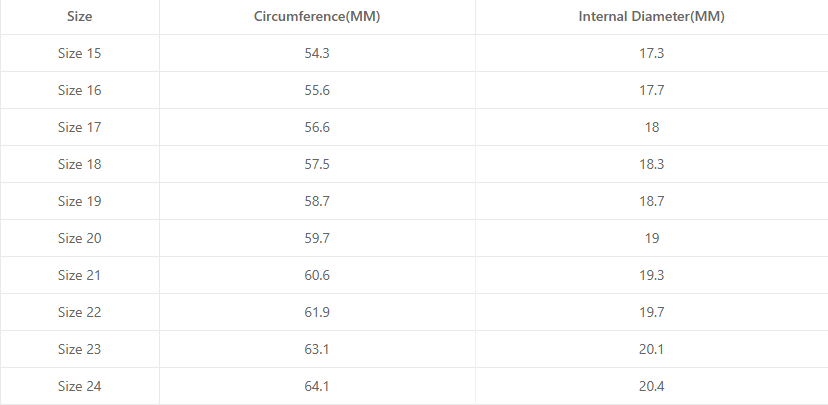
Task: Click the 20.4 internal diameter value
Action: 652,386
